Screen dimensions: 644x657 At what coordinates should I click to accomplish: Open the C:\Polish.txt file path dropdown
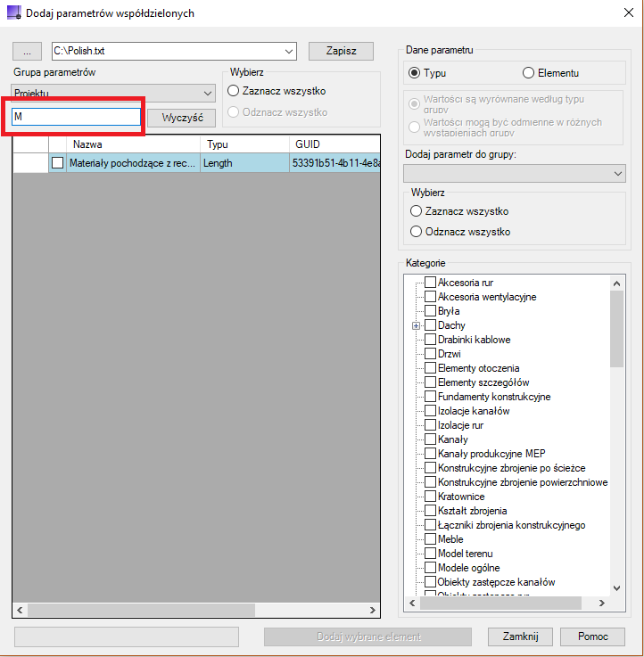pos(288,51)
